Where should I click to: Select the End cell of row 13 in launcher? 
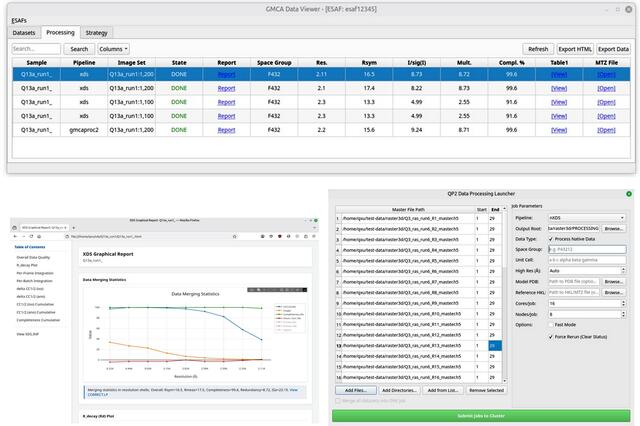pyautogui.click(x=495, y=346)
